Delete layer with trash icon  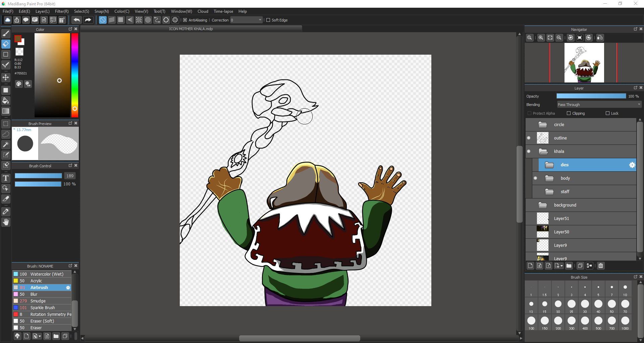601,266
